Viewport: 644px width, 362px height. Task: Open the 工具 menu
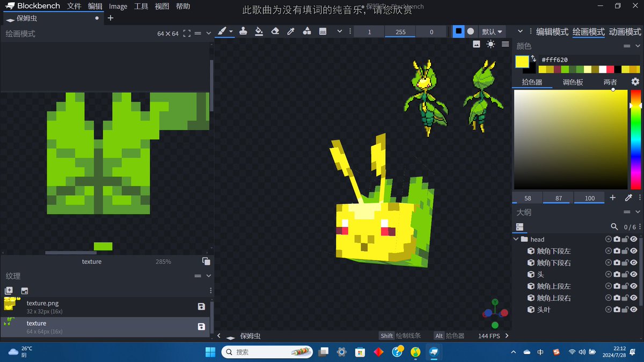pyautogui.click(x=141, y=6)
